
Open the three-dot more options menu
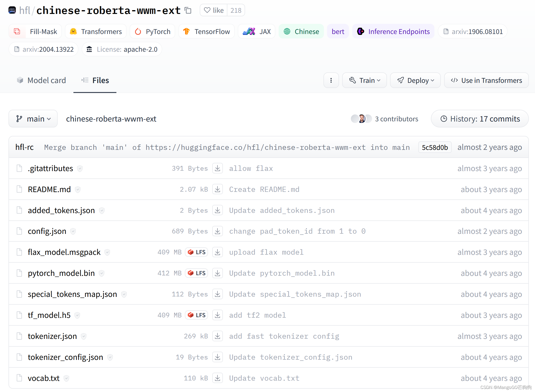331,80
